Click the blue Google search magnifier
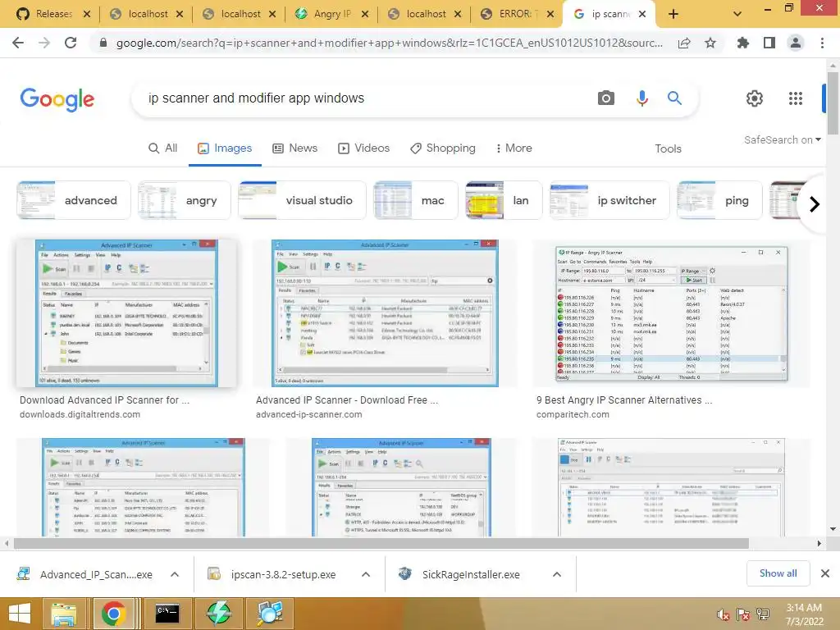The width and height of the screenshot is (840, 630). (674, 98)
